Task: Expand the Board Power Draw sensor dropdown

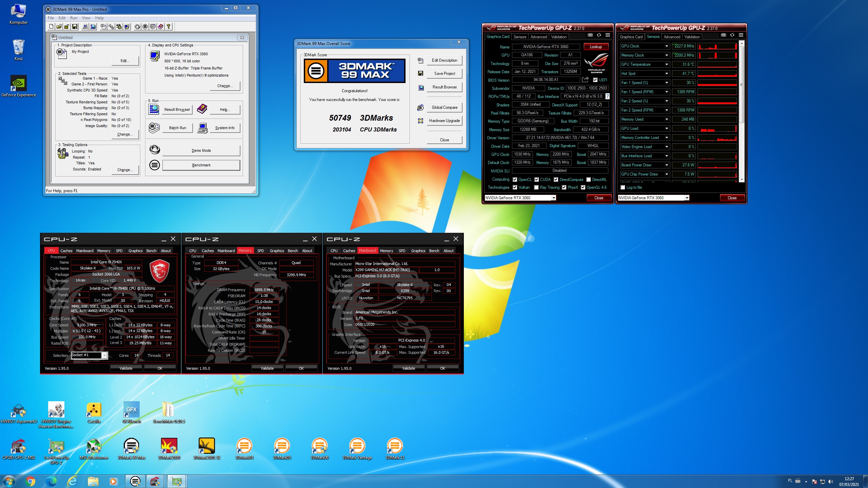Action: coord(667,165)
